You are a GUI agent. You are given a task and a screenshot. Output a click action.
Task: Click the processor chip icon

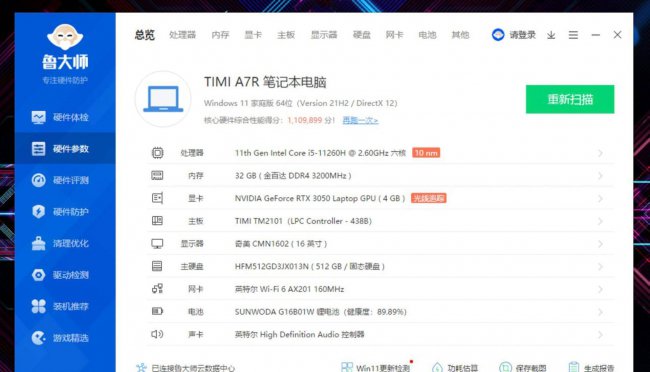coord(157,153)
